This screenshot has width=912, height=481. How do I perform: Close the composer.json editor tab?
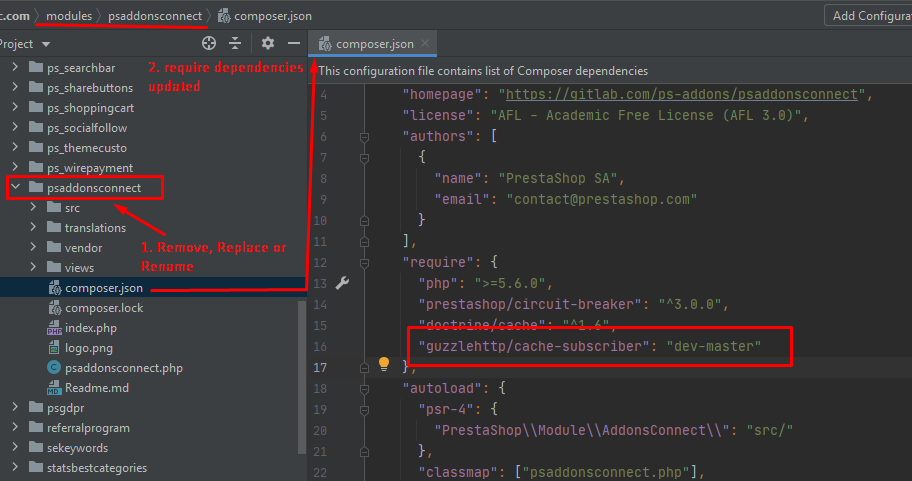pyautogui.click(x=425, y=43)
